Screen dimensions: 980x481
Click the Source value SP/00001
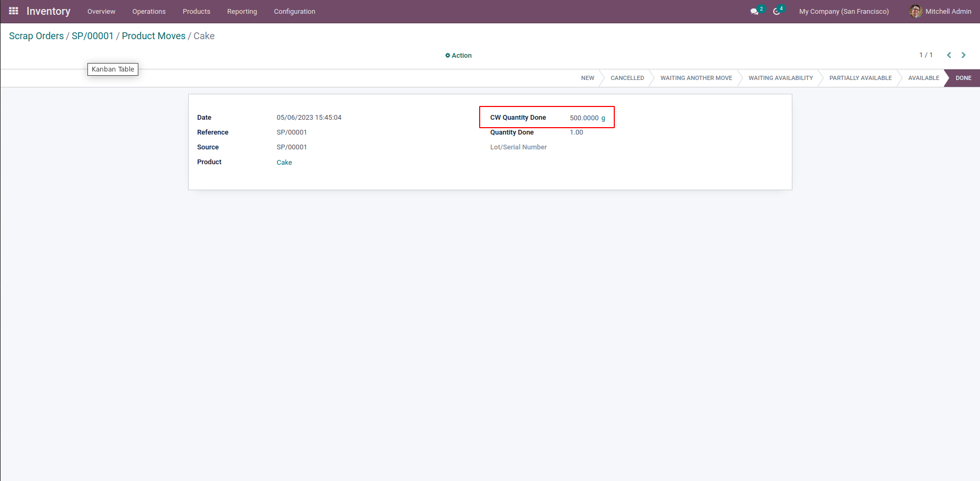tap(292, 147)
